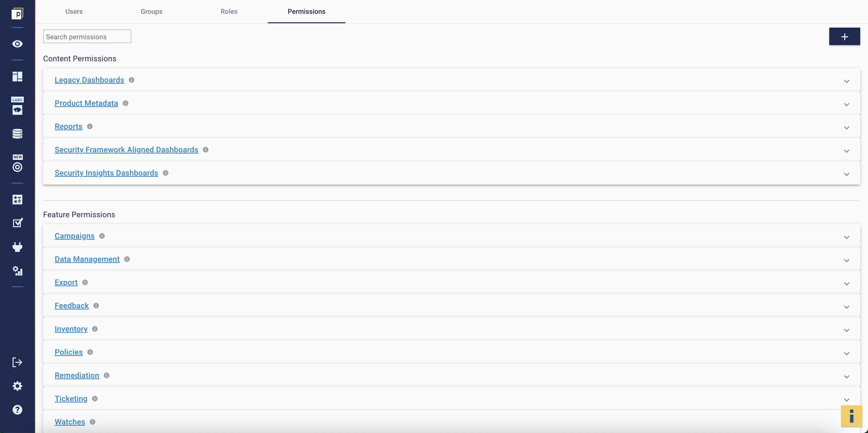This screenshot has width=868, height=433.
Task: Open the Reports link
Action: pyautogui.click(x=68, y=126)
